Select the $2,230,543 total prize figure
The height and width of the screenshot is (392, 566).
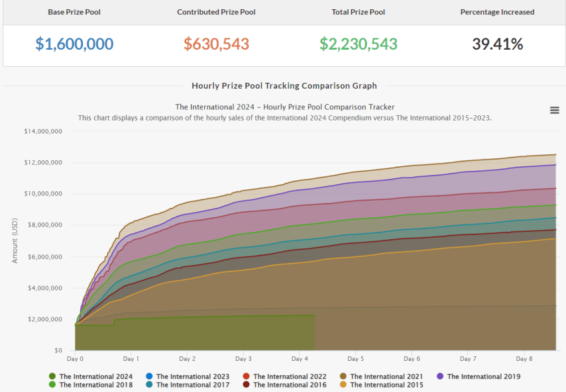(x=358, y=44)
